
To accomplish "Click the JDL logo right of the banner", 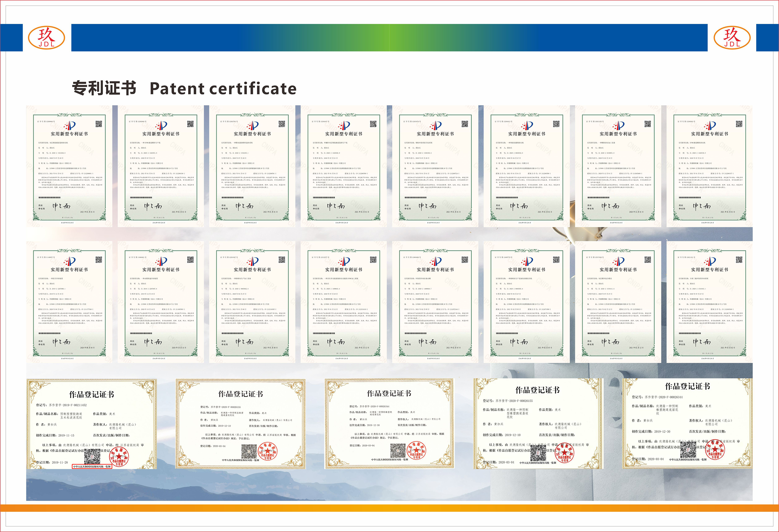I will pos(732,38).
